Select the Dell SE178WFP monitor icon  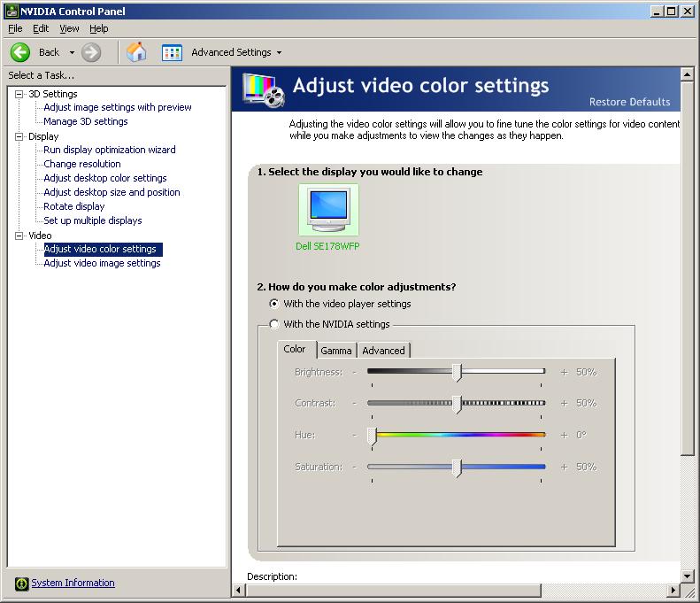pos(328,210)
